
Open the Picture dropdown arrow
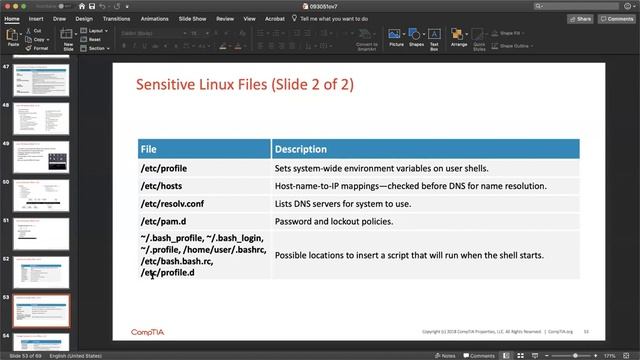(x=404, y=34)
